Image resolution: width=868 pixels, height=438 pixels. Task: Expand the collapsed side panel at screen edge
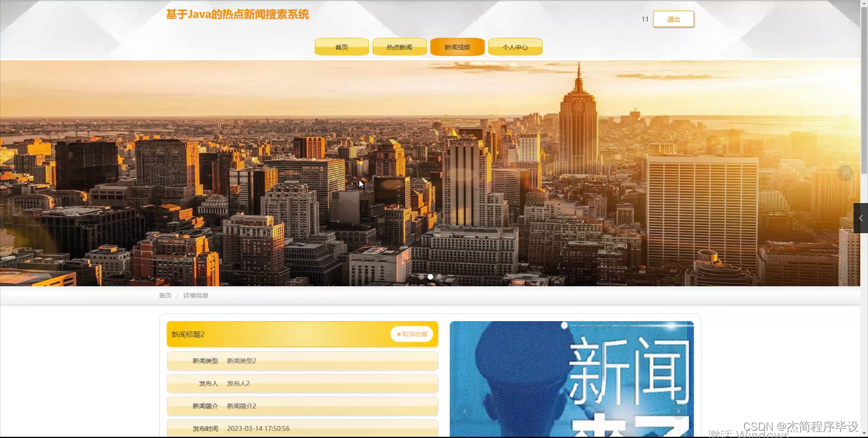coord(860,217)
